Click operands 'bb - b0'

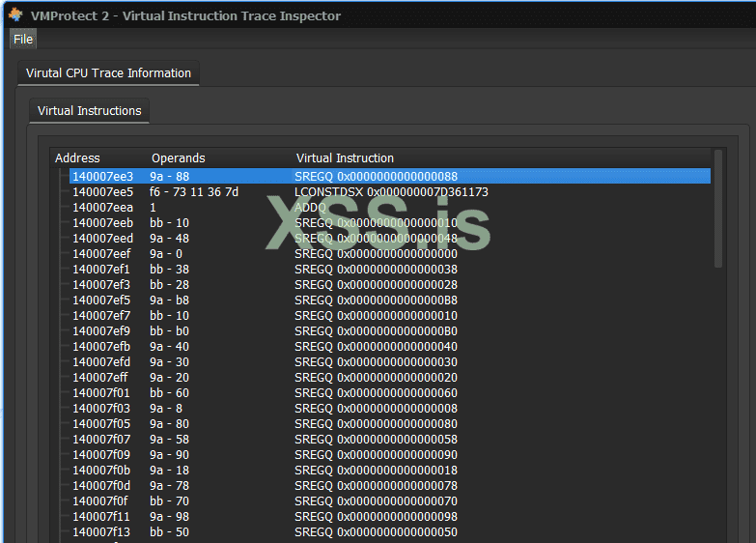point(169,330)
